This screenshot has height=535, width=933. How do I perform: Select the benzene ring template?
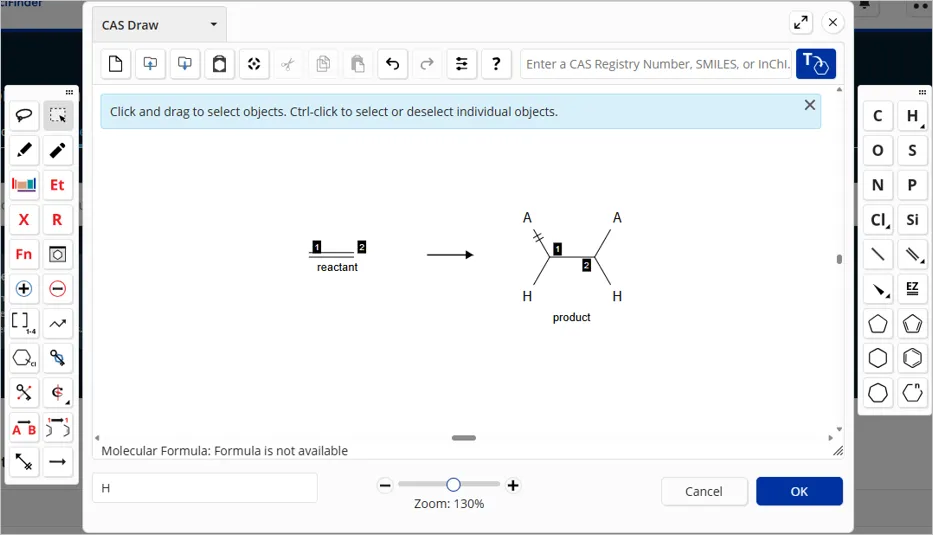point(912,358)
